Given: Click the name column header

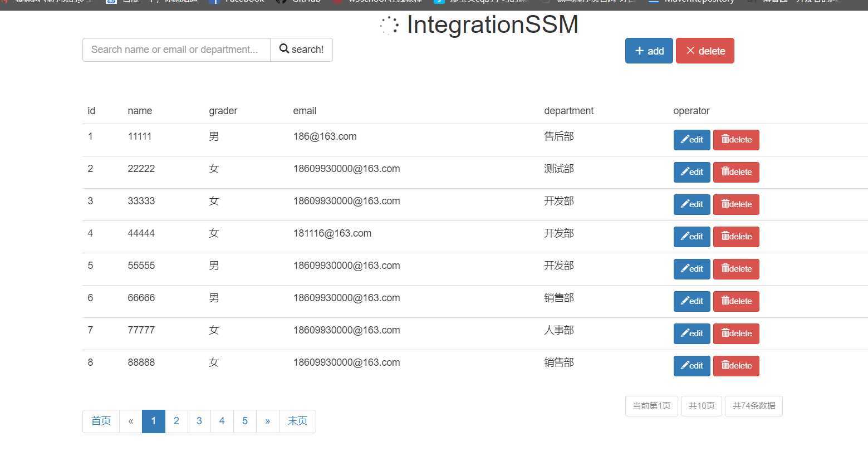Looking at the screenshot, I should pos(140,111).
